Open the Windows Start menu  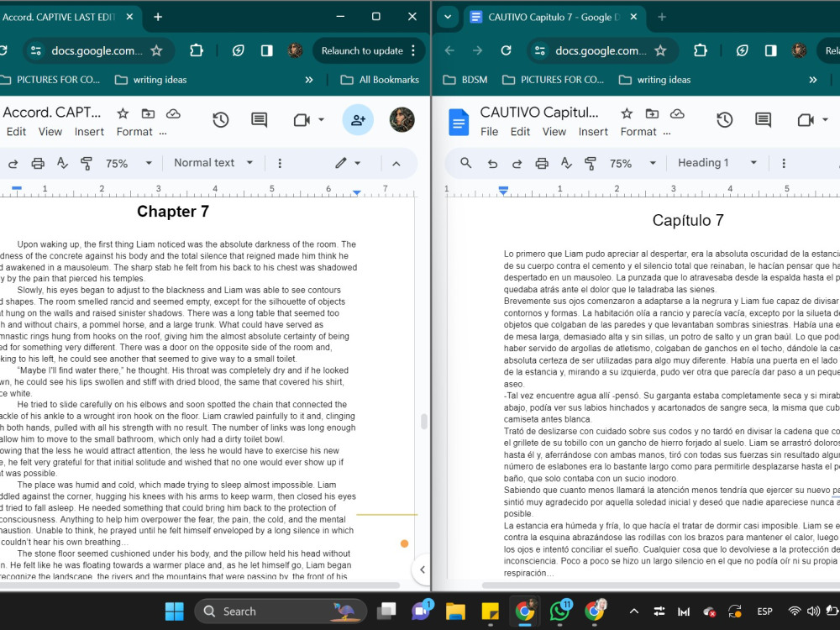tap(174, 612)
